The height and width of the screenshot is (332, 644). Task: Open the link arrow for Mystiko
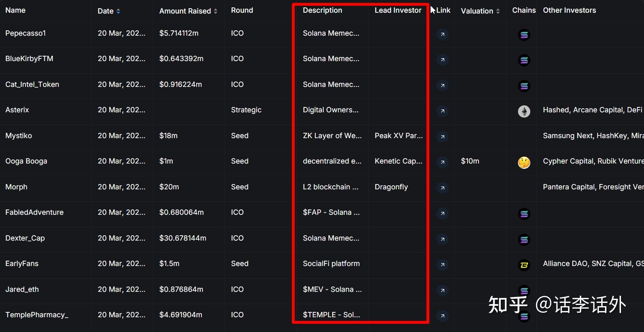coord(442,137)
